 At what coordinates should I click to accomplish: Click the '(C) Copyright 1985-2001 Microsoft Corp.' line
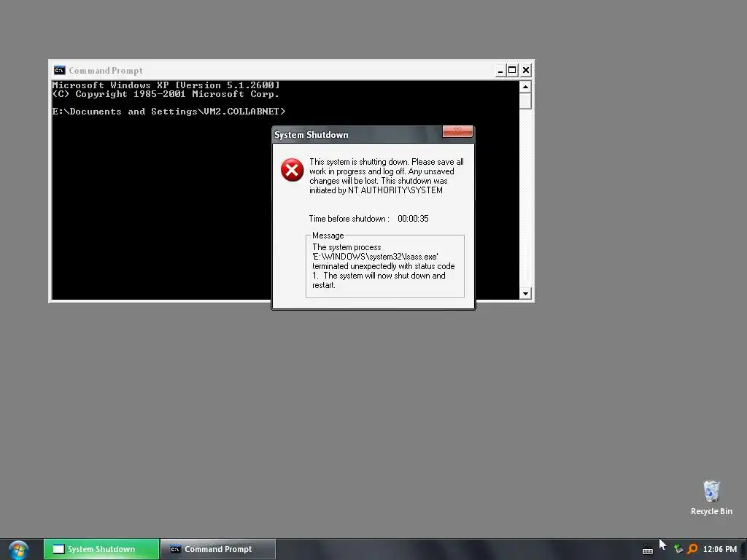tap(166, 94)
